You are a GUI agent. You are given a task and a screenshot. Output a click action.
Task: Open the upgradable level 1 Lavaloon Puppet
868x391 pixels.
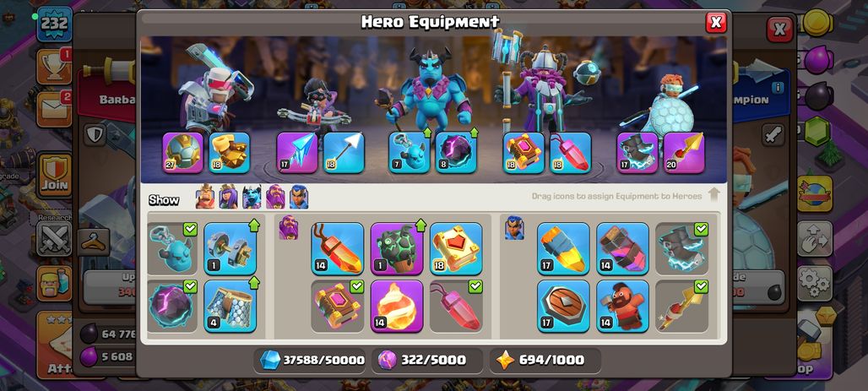click(396, 248)
